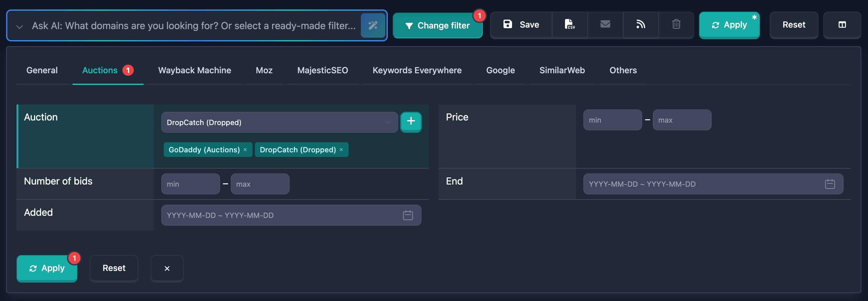Screen dimensions: 868x301
Task: Save the current filter
Action: (521, 24)
